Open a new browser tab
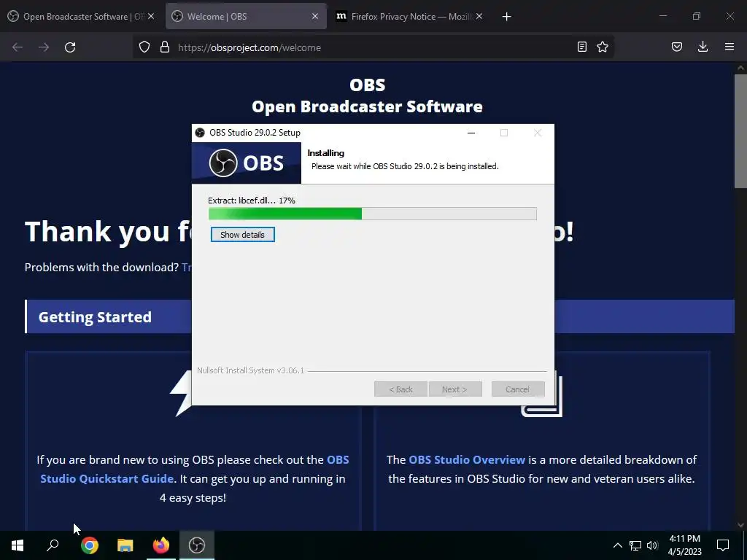Viewport: 747px width, 560px height. click(x=506, y=17)
